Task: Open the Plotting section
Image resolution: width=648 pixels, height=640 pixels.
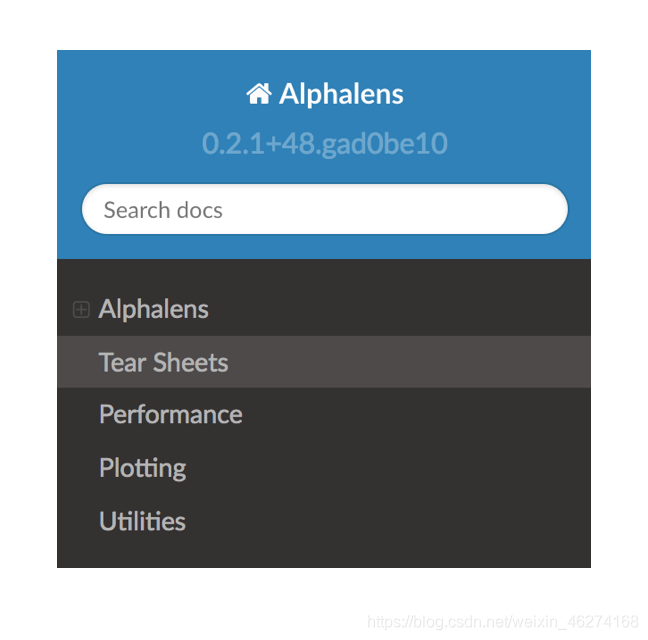Action: click(142, 468)
